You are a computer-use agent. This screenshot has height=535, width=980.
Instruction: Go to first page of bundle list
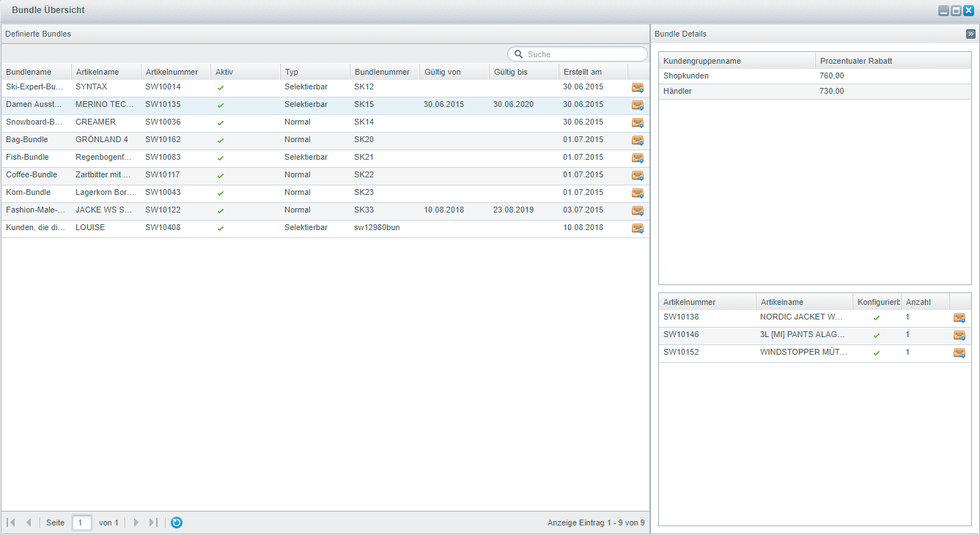(11, 523)
